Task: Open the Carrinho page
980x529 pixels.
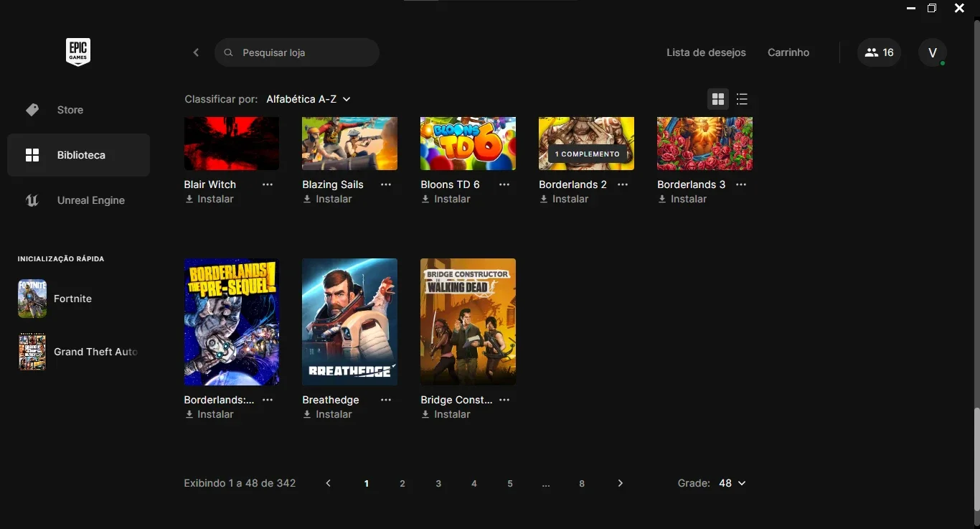Action: (788, 52)
